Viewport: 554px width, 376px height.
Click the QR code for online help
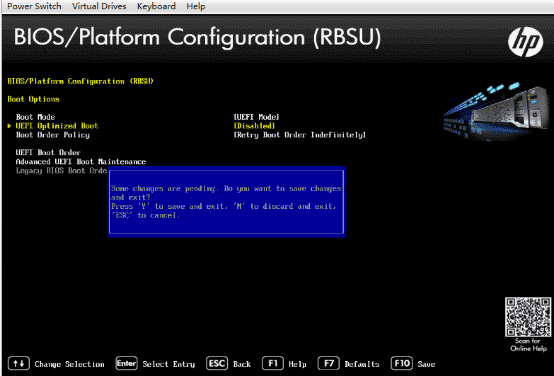point(528,317)
